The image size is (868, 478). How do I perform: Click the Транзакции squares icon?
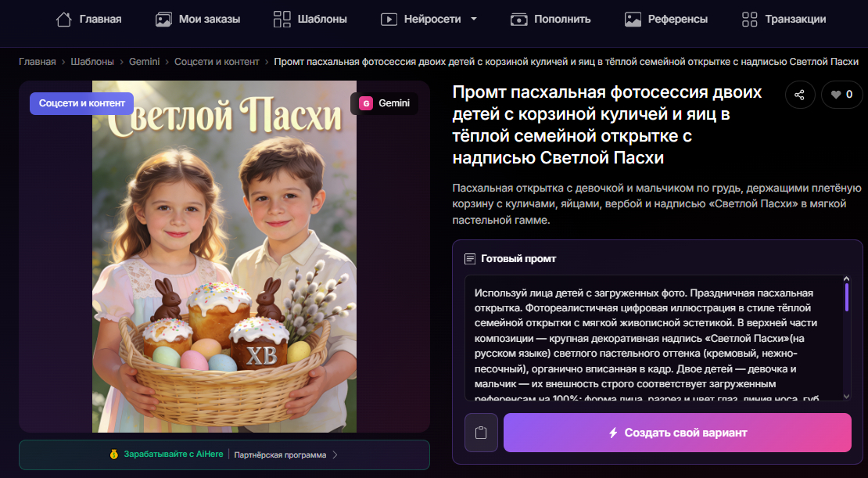750,20
